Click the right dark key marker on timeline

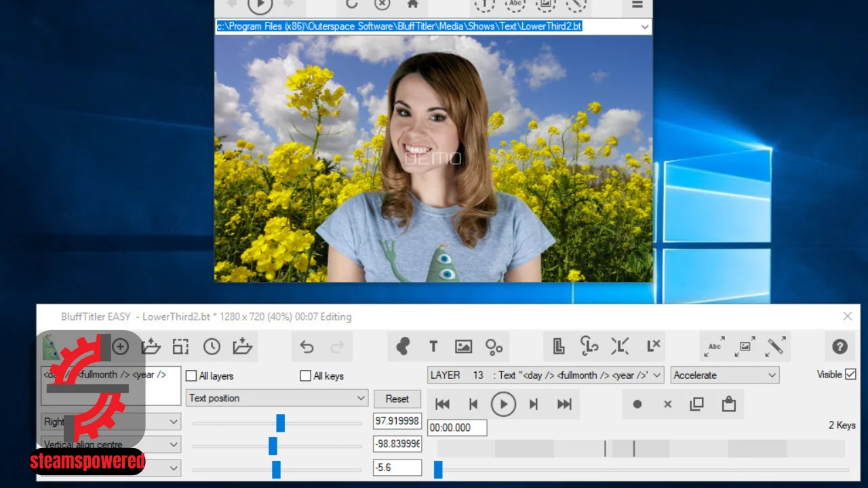633,447
